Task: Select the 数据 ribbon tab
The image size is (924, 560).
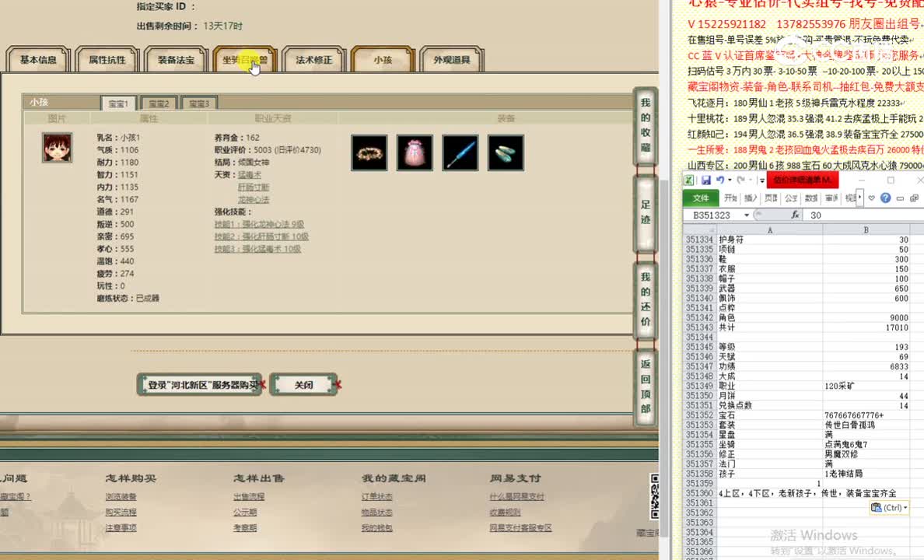Action: click(810, 197)
